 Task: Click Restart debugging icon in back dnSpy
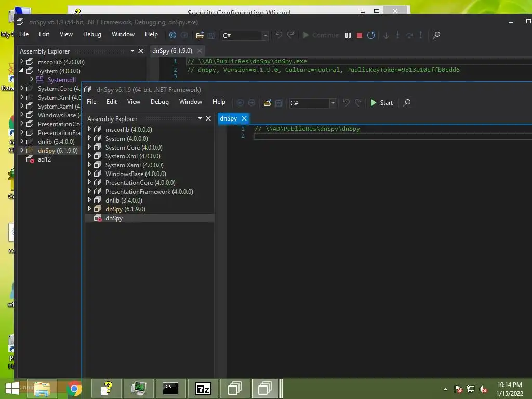pos(371,35)
